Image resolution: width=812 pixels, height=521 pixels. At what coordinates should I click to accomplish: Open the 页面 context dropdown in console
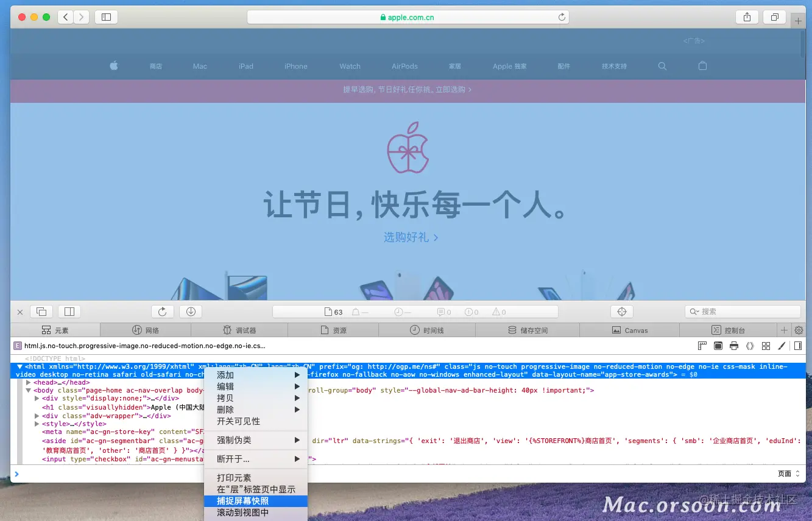point(789,474)
